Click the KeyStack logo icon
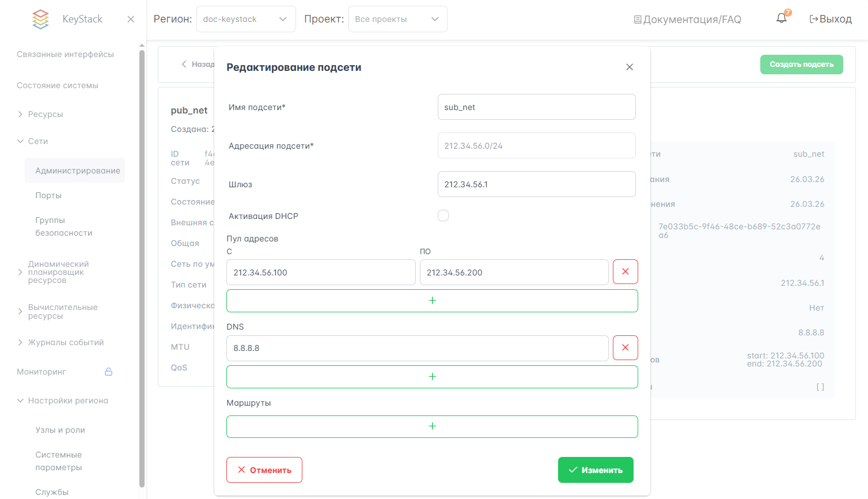The height and width of the screenshot is (499, 868). (x=40, y=19)
